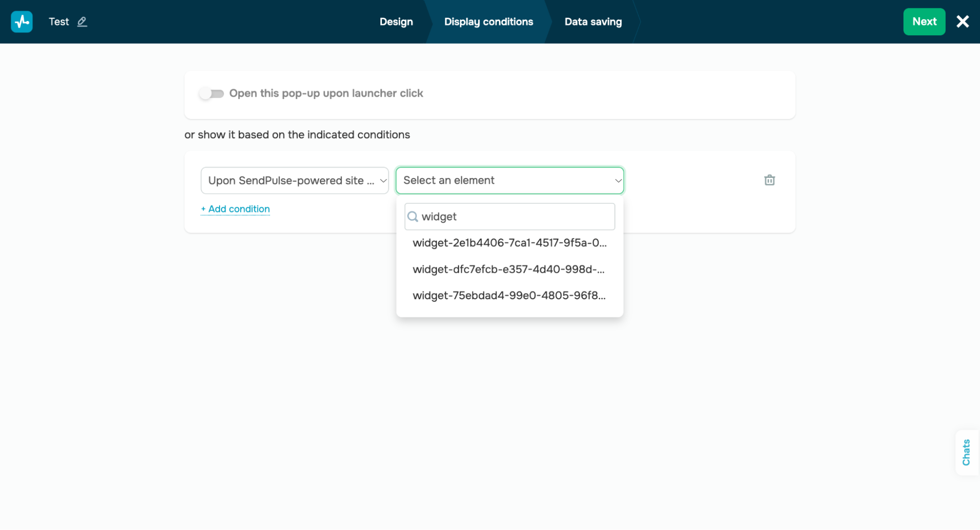Close the editor with the X icon

pos(962,22)
